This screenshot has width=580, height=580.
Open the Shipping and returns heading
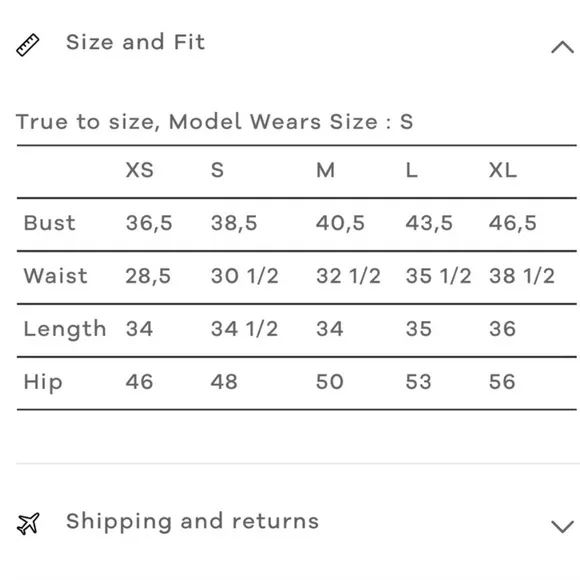pyautogui.click(x=192, y=522)
